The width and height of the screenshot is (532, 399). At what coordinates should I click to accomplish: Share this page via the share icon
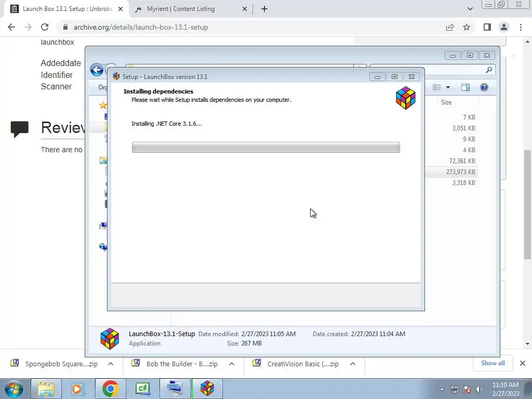(x=450, y=27)
